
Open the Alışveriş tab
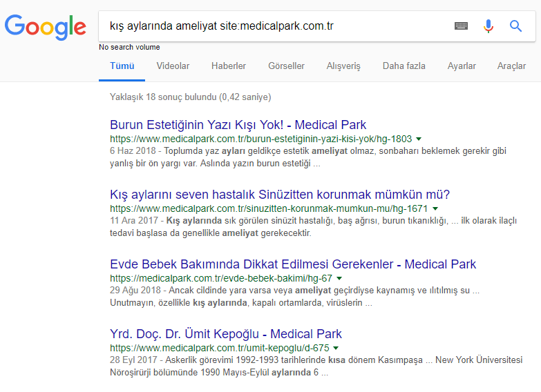click(x=343, y=66)
